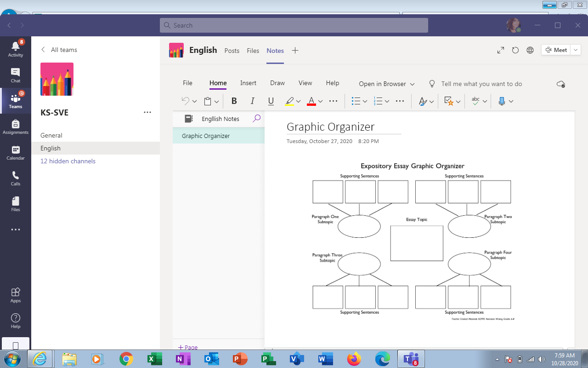The image size is (588, 368).
Task: Click the To Do tag icon
Action: [x=449, y=101]
